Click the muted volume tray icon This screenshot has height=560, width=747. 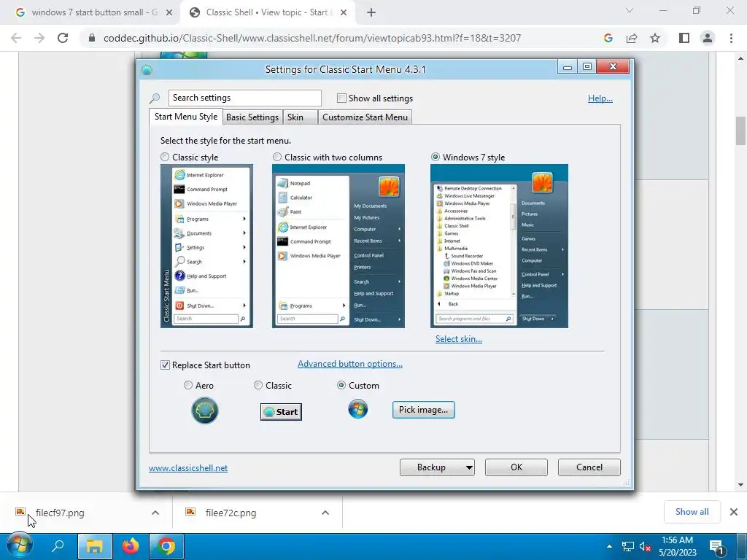point(645,547)
